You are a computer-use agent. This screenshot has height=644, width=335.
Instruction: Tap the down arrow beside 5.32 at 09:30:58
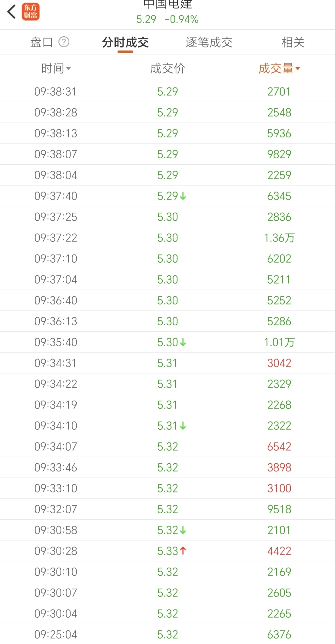183,530
